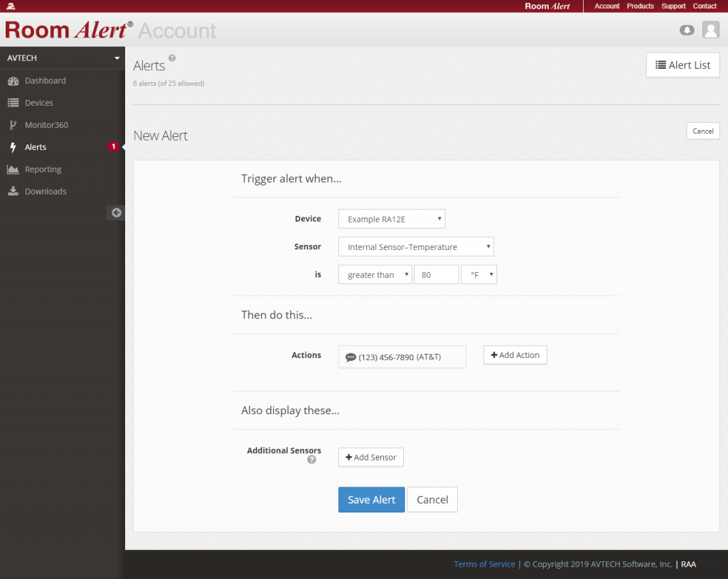This screenshot has height=579, width=728.
Task: Click the Monitor360 icon in sidebar
Action: click(x=13, y=125)
